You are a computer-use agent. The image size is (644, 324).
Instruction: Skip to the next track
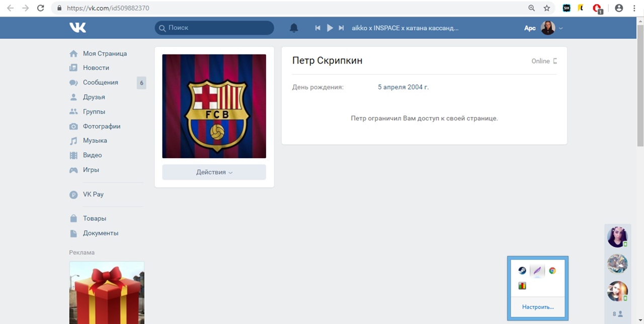pos(341,28)
